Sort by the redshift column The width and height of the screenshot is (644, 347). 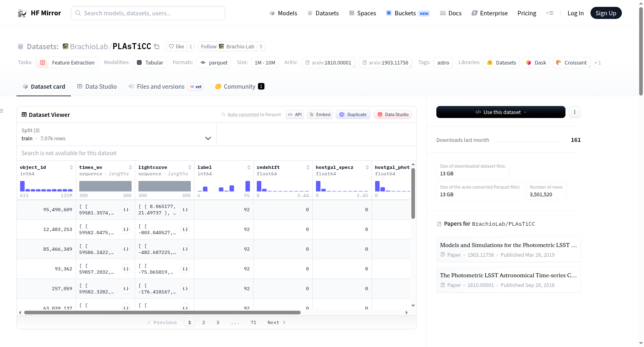point(308,167)
